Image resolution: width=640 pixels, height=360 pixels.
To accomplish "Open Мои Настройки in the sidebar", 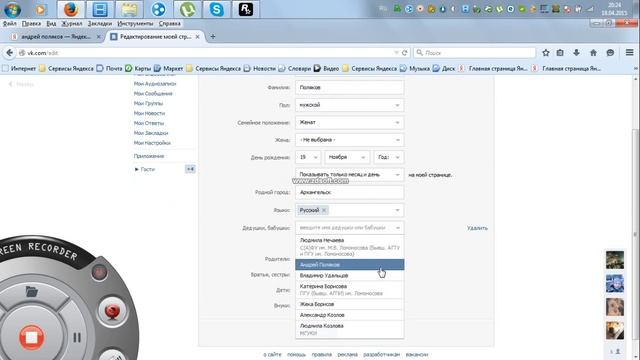I will [152, 143].
